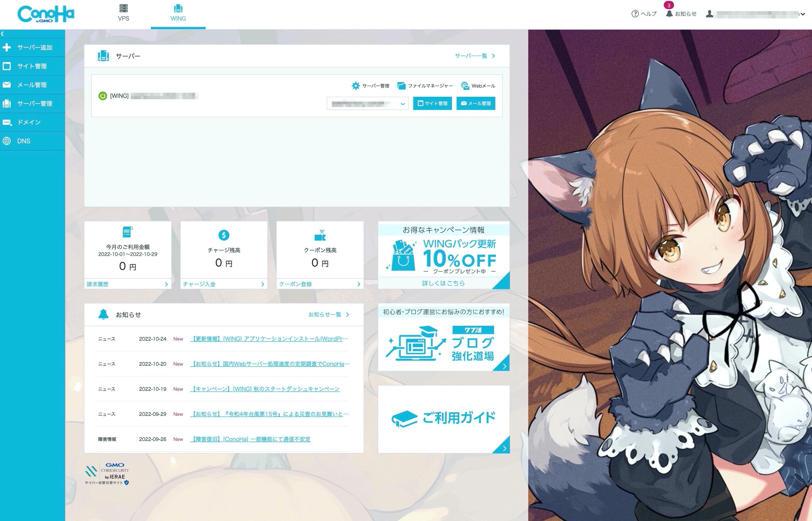Click the Webmail globe icon
This screenshot has height=521, width=812.
[465, 86]
